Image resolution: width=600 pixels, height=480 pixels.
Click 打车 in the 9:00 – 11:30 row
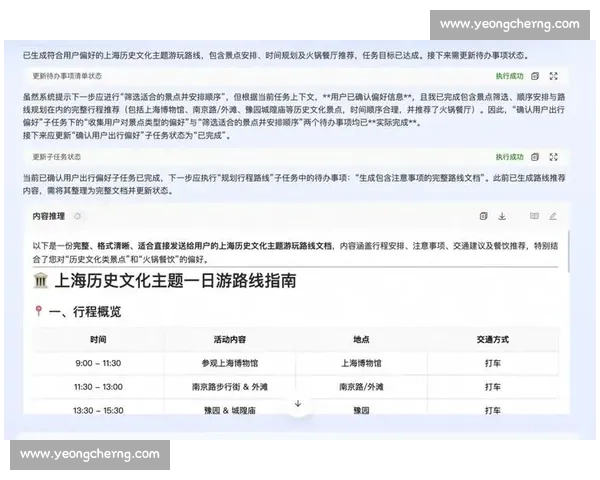[493, 363]
